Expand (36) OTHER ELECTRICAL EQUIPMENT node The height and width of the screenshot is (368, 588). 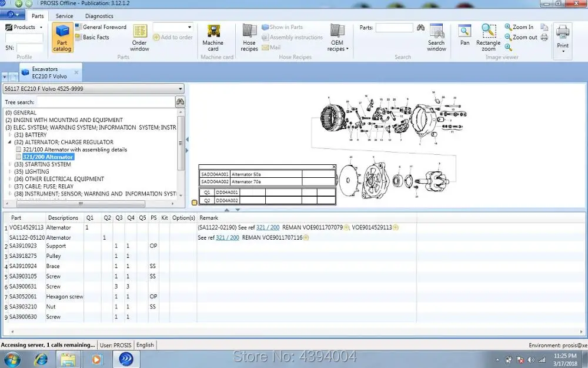coord(10,179)
